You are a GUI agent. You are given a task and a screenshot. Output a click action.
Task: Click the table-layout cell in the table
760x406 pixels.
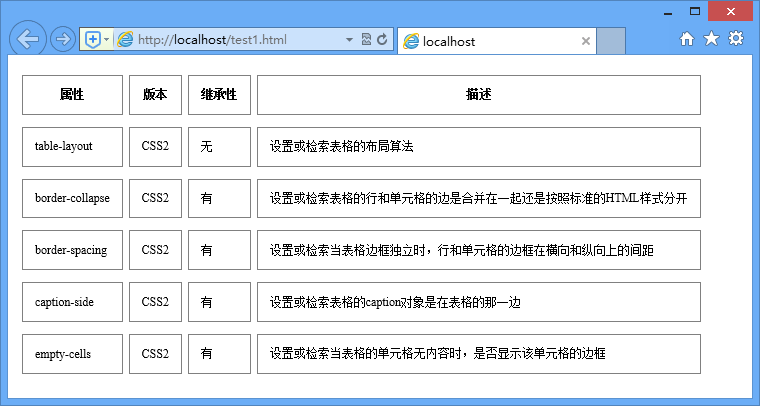point(72,146)
